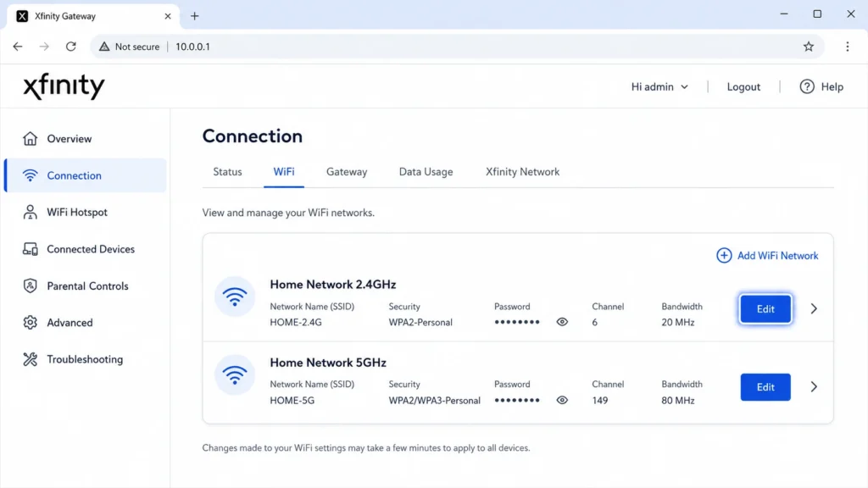The image size is (868, 488).
Task: Show password for HOME-5G network
Action: (562, 400)
